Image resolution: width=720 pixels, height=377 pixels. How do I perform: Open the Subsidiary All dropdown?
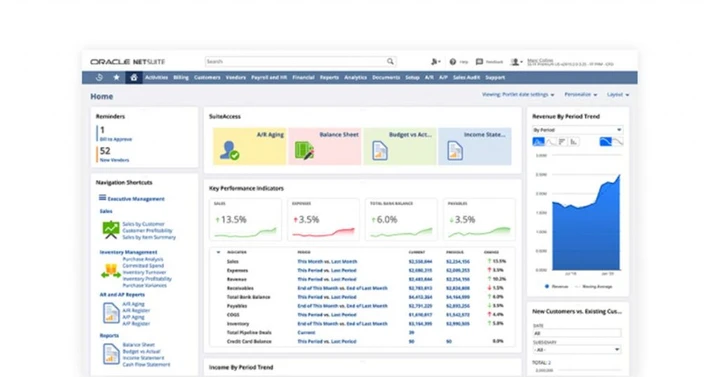(x=577, y=350)
